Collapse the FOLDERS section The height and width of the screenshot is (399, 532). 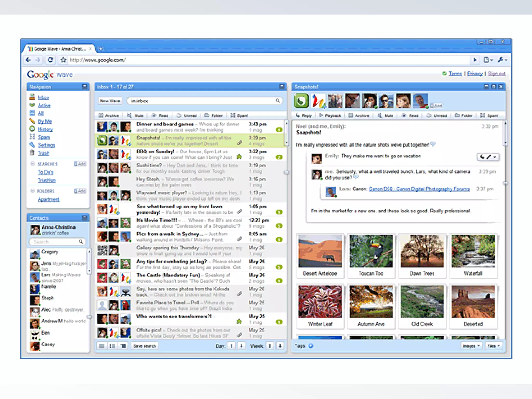click(33, 191)
